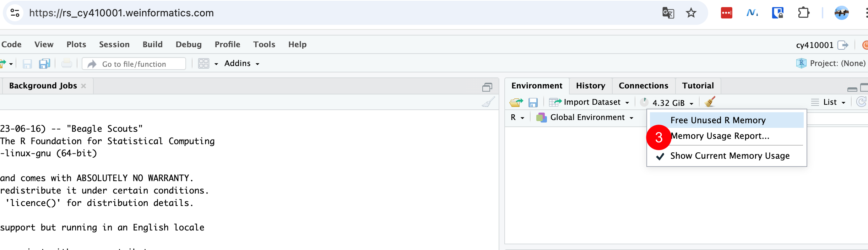Select Free Unused R Memory
Image resolution: width=868 pixels, height=250 pixels.
click(x=718, y=120)
